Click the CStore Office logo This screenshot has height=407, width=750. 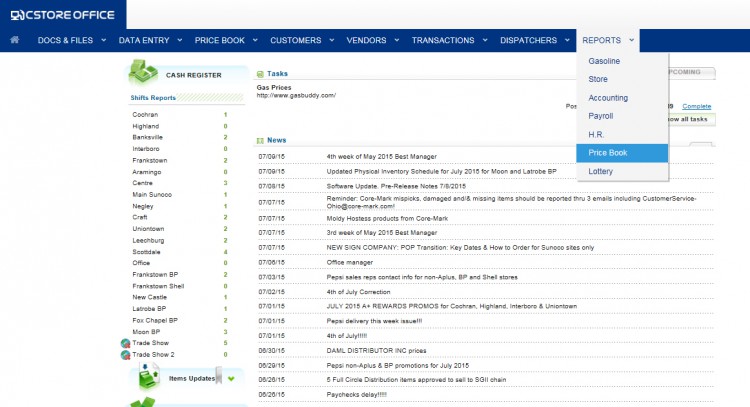[63, 15]
